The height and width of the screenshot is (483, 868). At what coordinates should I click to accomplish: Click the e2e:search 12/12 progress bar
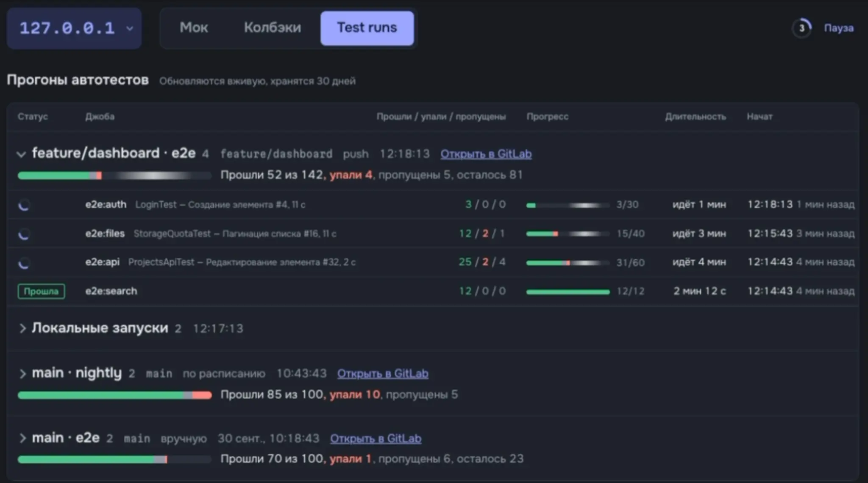tap(568, 292)
